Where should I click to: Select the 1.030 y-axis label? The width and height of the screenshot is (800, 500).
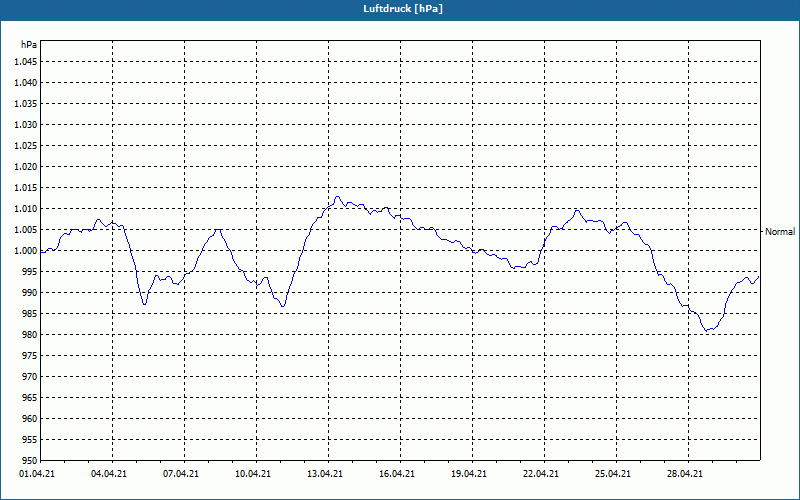(x=26, y=124)
